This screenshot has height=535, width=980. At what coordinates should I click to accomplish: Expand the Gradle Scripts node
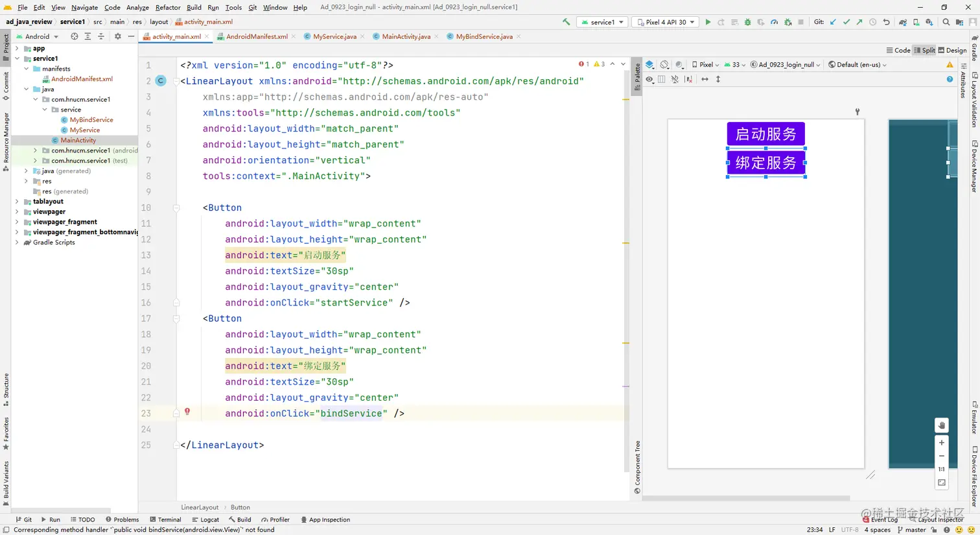17,243
